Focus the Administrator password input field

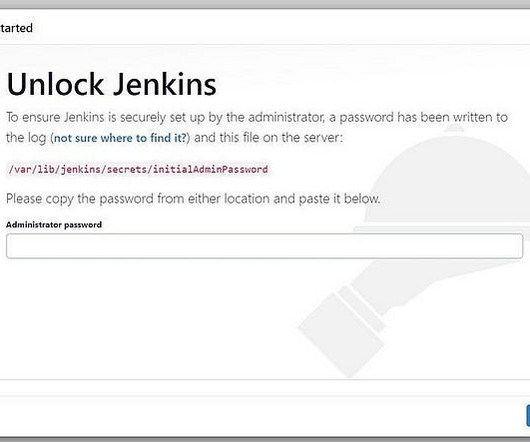(264, 246)
